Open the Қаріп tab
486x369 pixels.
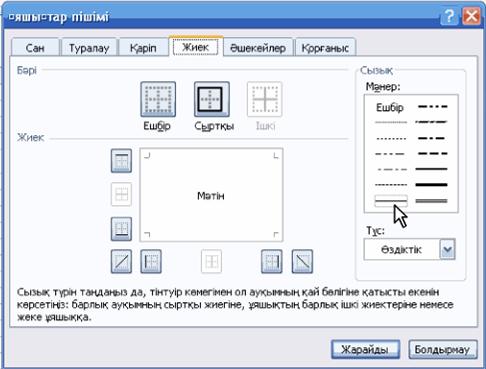point(143,48)
